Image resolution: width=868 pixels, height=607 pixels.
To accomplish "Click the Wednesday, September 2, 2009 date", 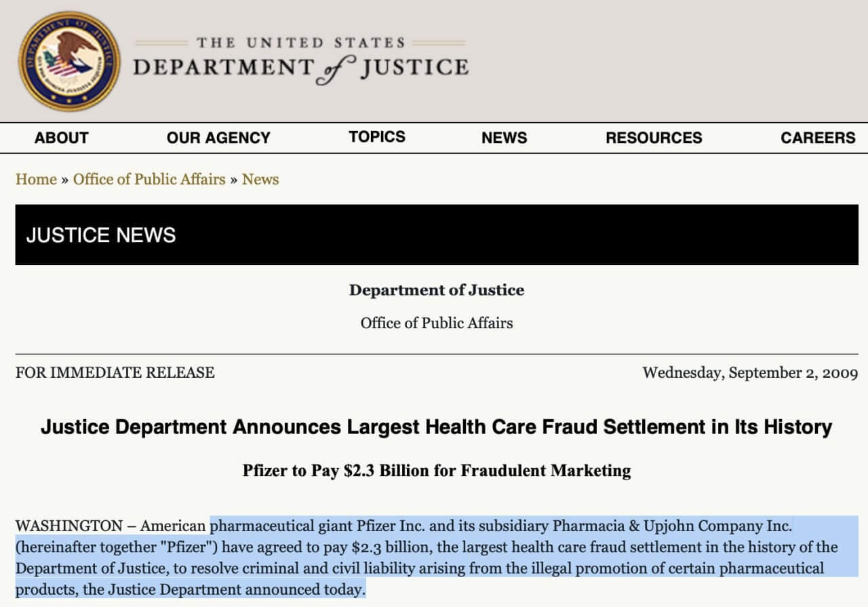I will pyautogui.click(x=750, y=372).
